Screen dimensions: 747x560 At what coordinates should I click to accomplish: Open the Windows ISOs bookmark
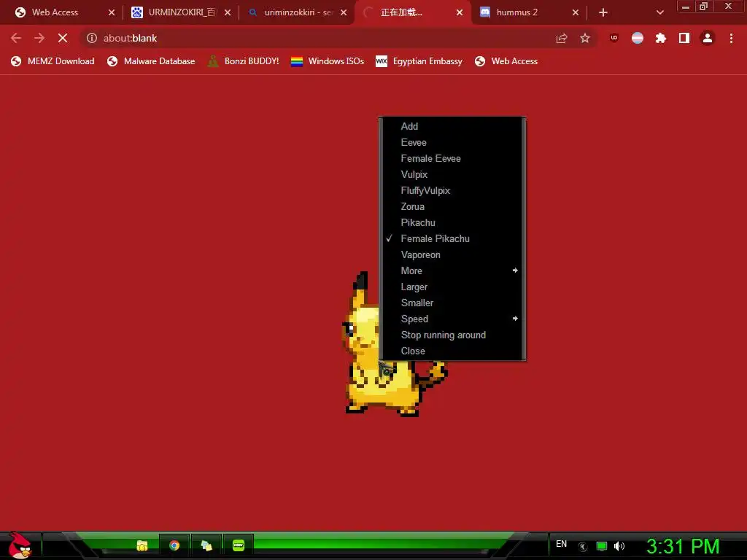coord(328,61)
